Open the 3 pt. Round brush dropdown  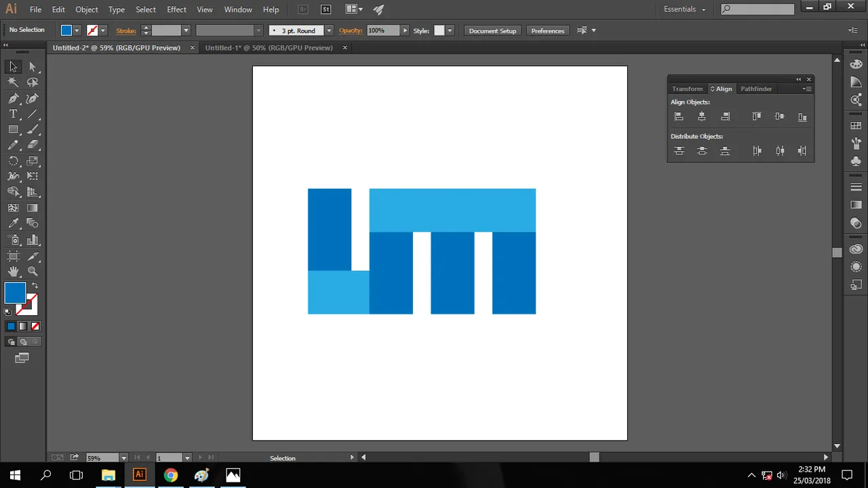pos(330,30)
